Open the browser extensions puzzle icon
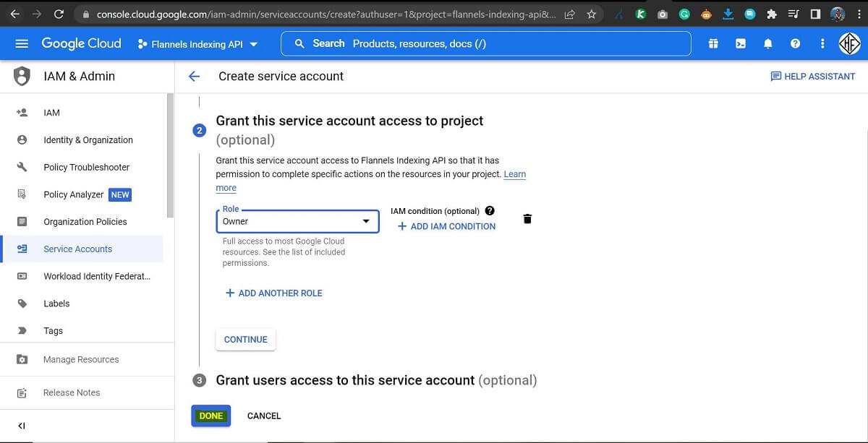The image size is (868, 443). click(772, 14)
